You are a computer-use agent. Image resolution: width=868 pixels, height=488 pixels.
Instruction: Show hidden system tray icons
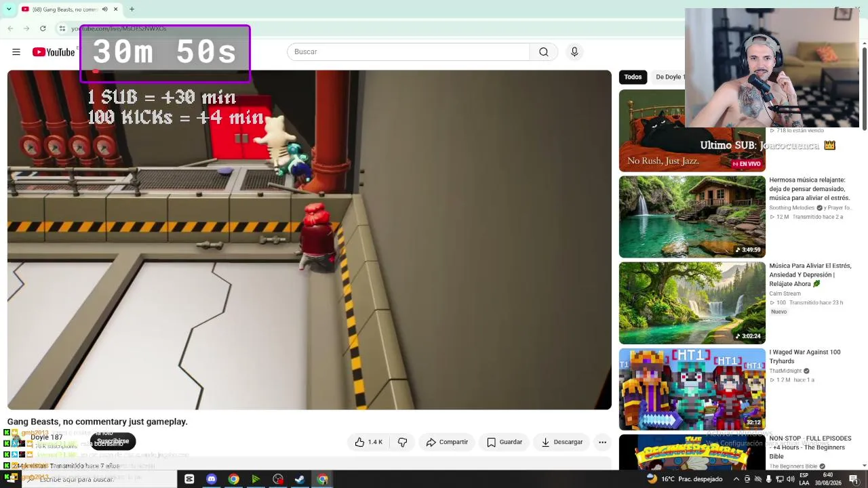pos(736,479)
